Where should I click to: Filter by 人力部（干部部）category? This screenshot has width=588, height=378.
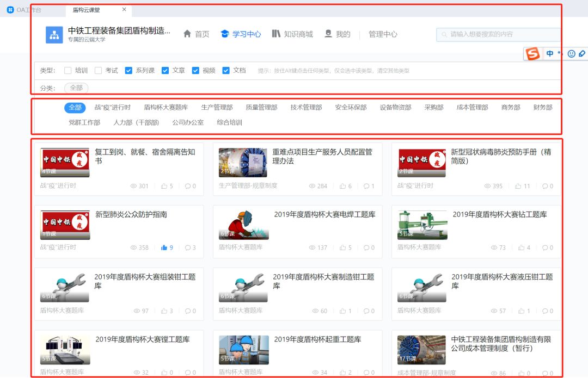(136, 122)
